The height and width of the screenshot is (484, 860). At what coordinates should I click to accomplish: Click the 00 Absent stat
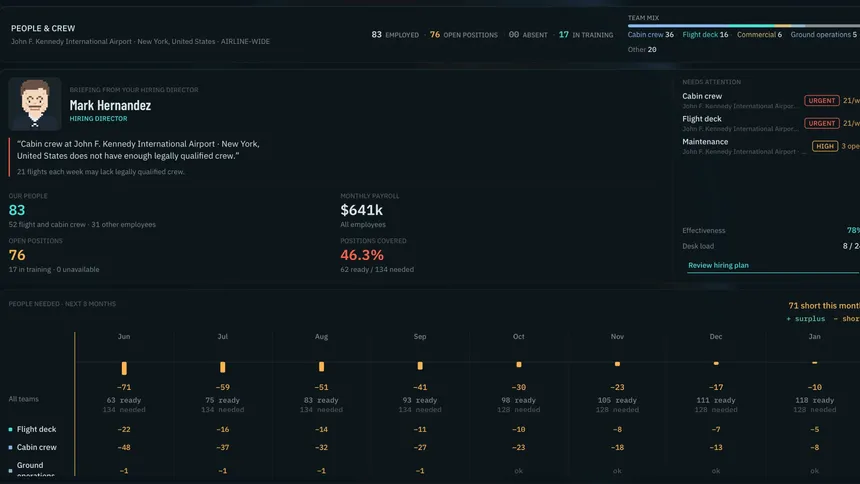(x=528, y=35)
